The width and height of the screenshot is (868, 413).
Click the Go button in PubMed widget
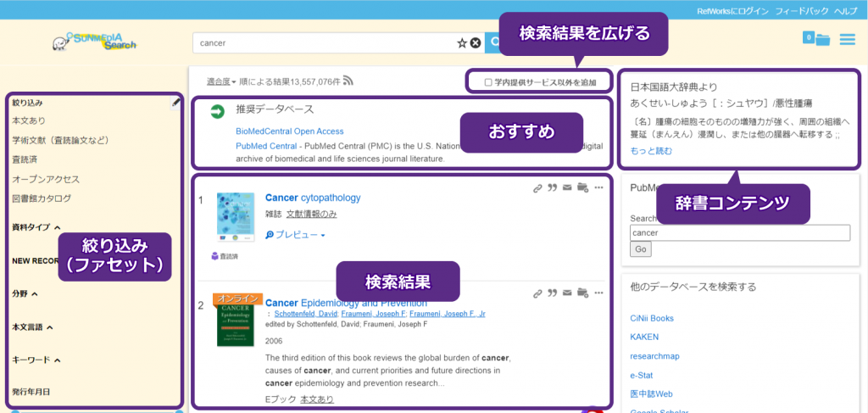click(641, 249)
